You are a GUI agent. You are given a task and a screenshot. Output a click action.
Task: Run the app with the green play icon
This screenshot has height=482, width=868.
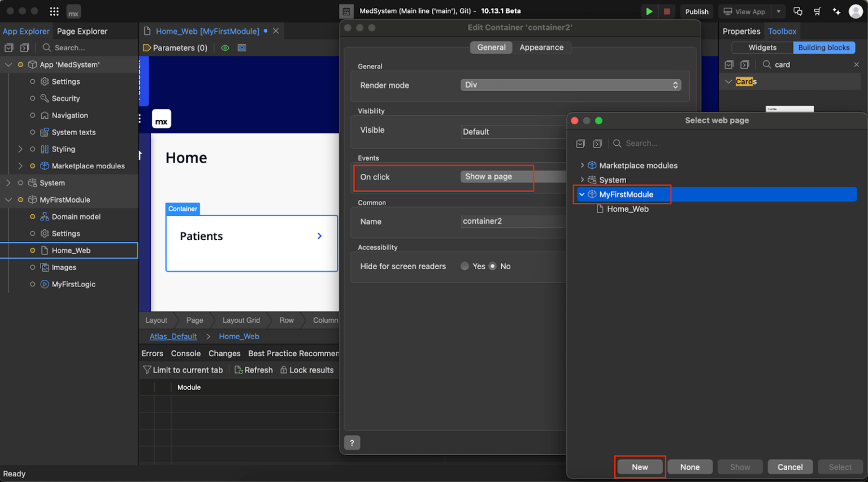pos(649,11)
